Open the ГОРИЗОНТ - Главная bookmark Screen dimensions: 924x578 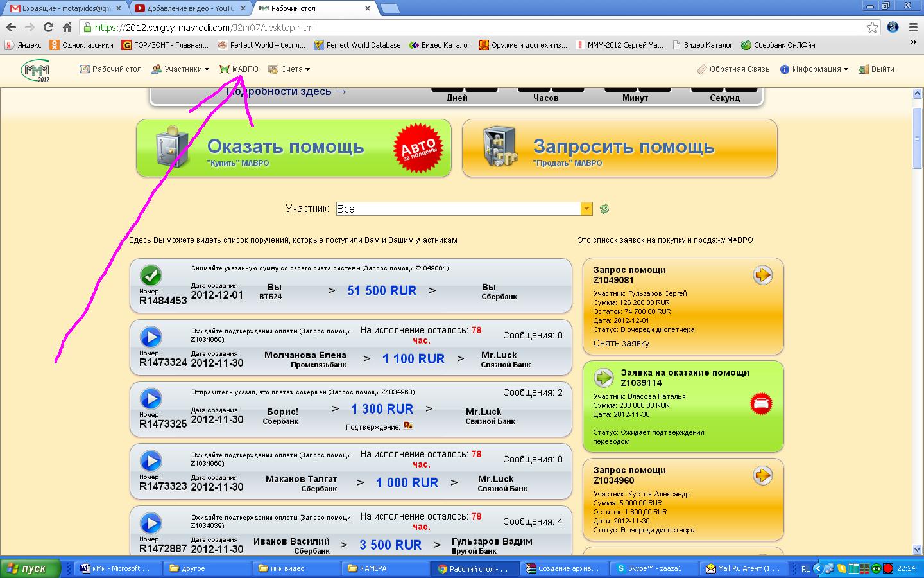[166, 45]
